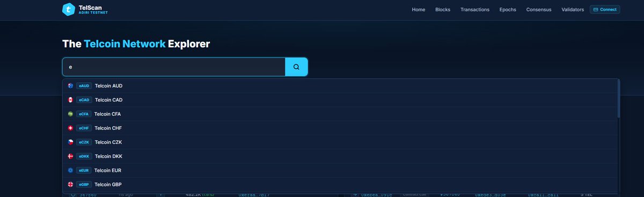Click the CFA flag icon
Screen dimensions: 644x197
coord(70,114)
